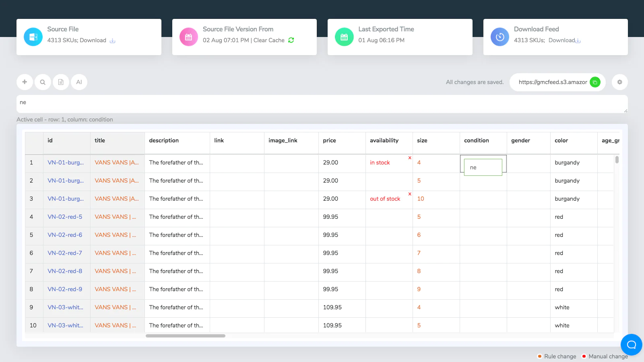The image size is (644, 362).
Task: Click the VN-02-red-9 id cell
Action: click(x=66, y=290)
